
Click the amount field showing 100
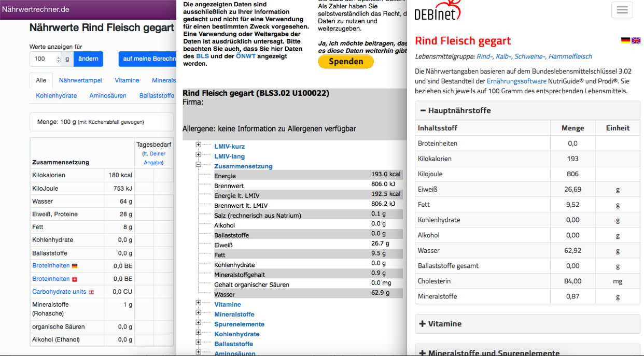43,59
